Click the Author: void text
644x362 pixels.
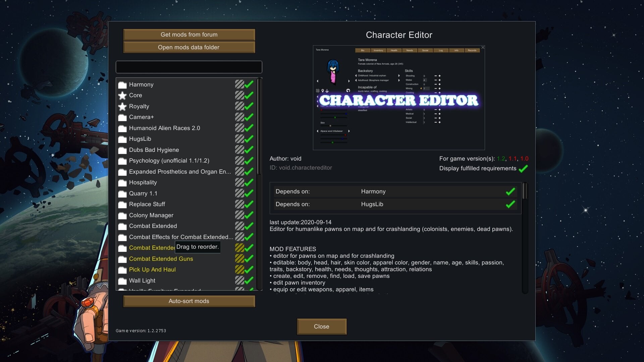click(285, 159)
